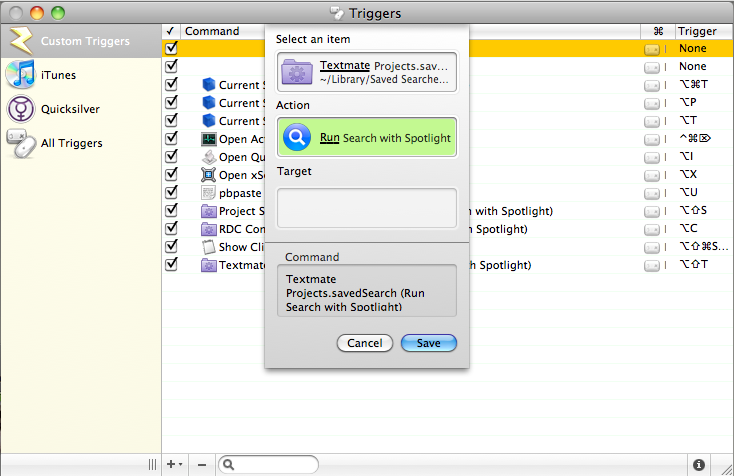Click the magnifier icon in the search field

pyautogui.click(x=228, y=464)
